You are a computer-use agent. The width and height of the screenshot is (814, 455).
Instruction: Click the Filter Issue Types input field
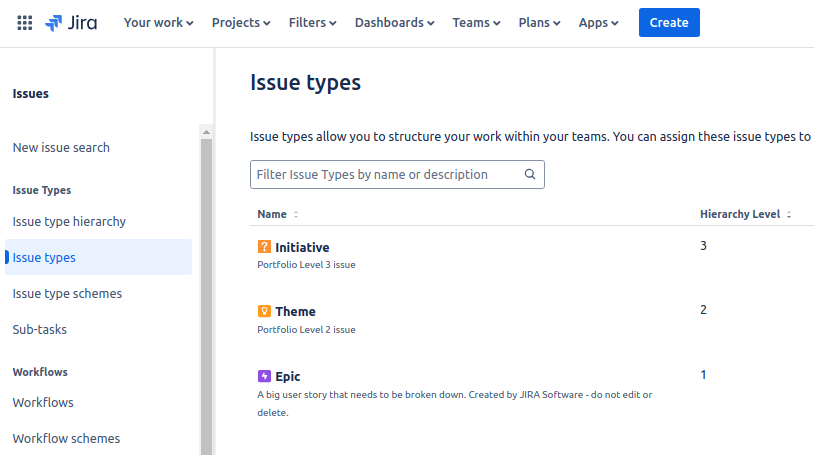click(x=388, y=174)
